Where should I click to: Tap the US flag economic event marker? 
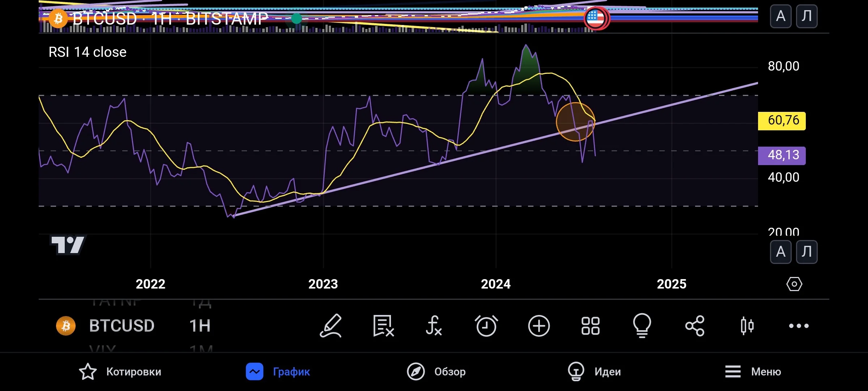(x=596, y=18)
